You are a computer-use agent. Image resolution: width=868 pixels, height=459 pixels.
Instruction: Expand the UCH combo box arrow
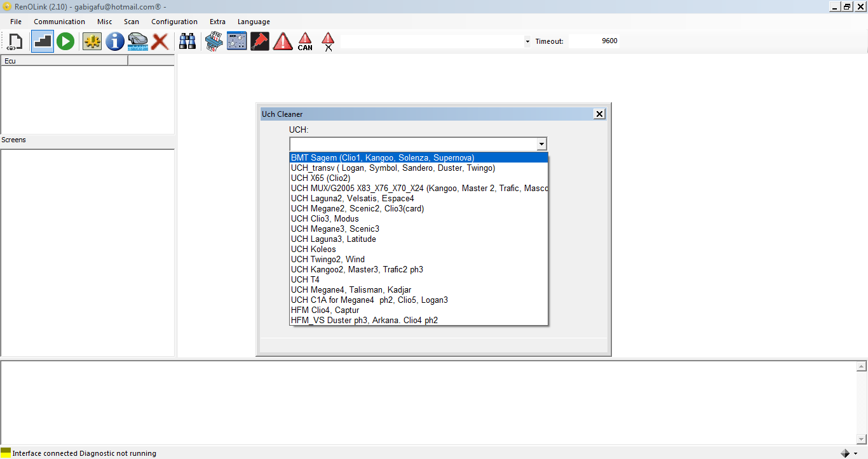click(x=541, y=144)
